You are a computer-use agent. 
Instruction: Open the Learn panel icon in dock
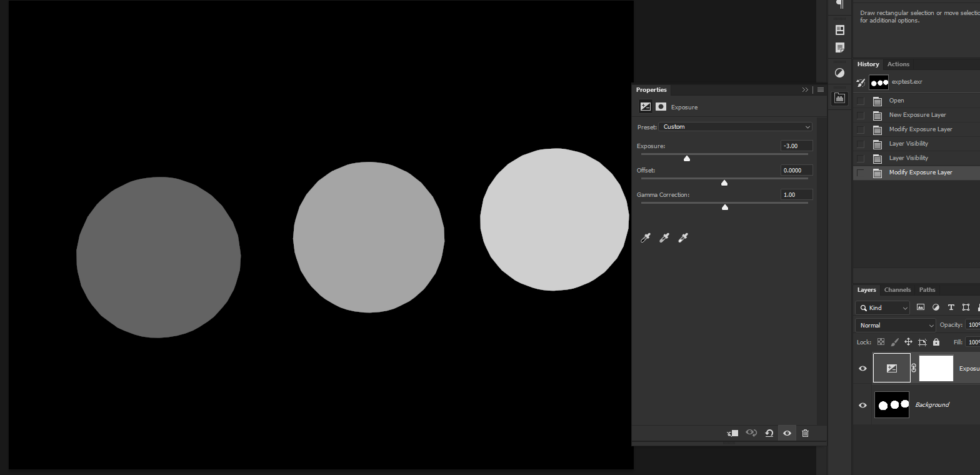point(840,30)
